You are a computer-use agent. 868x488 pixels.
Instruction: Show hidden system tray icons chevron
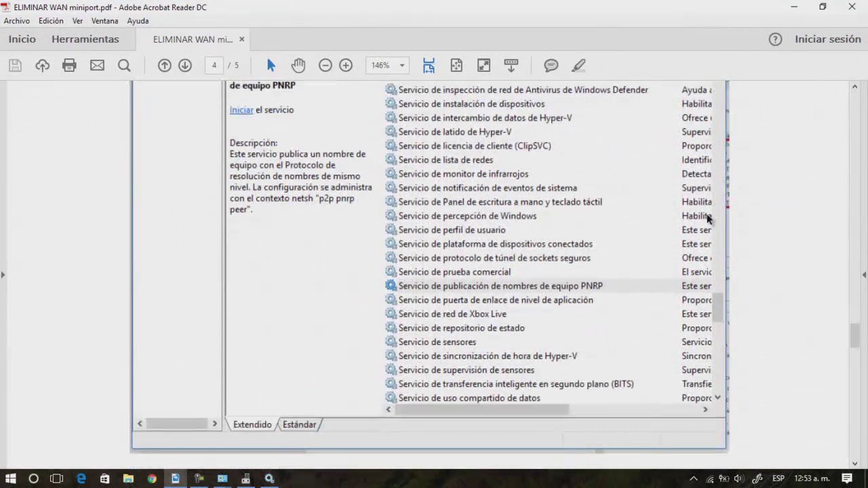coord(693,479)
